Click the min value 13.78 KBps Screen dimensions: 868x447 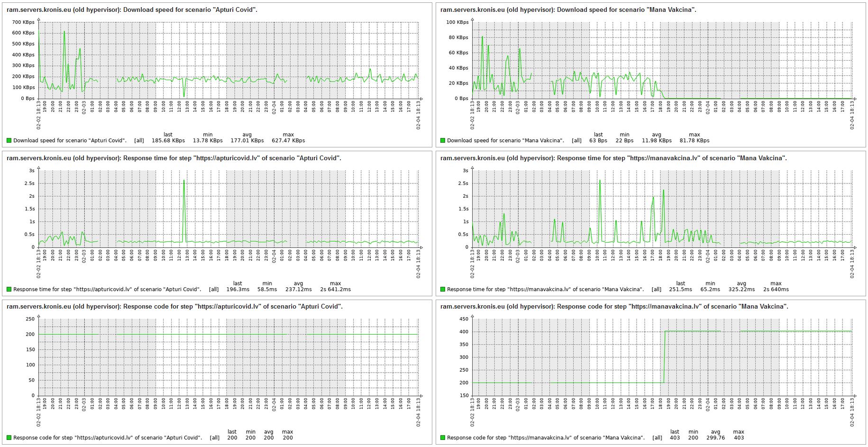tap(208, 140)
